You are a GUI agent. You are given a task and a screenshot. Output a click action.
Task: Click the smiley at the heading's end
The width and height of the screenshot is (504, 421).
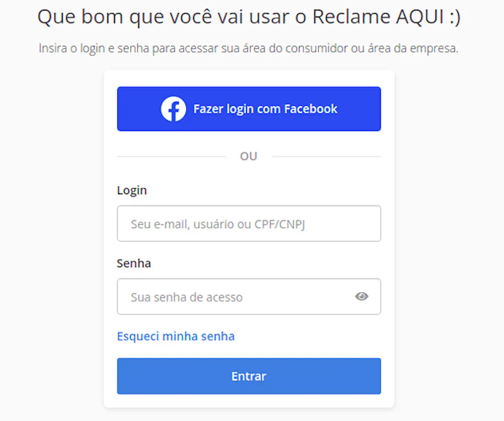click(453, 18)
